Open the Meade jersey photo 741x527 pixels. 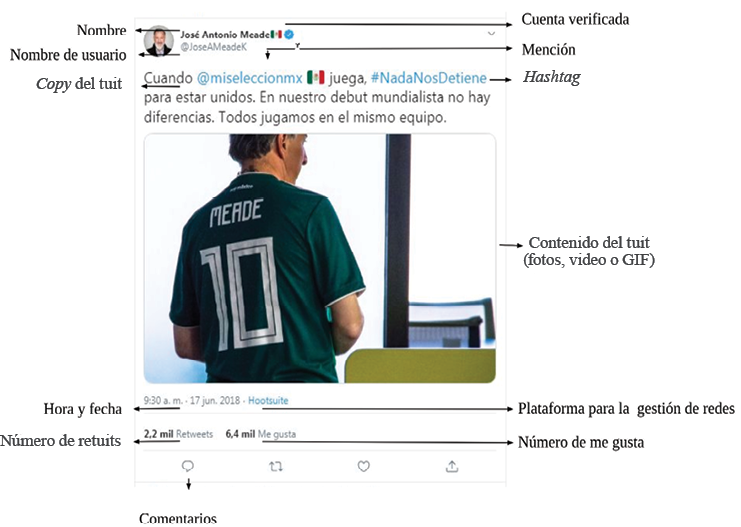[320, 259]
